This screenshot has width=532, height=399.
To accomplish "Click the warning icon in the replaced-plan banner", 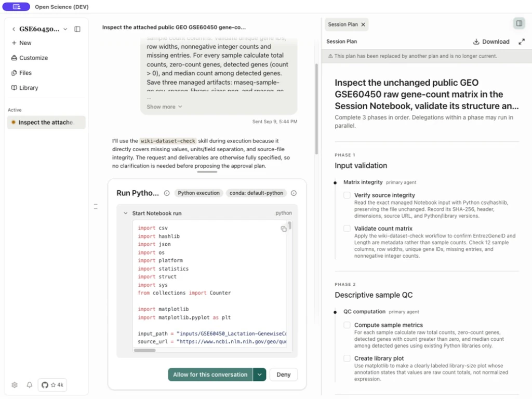I will pyautogui.click(x=330, y=56).
